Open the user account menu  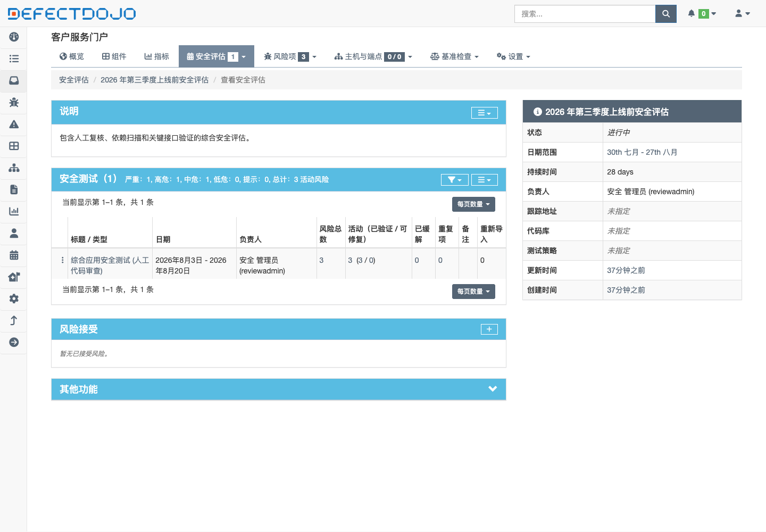742,14
